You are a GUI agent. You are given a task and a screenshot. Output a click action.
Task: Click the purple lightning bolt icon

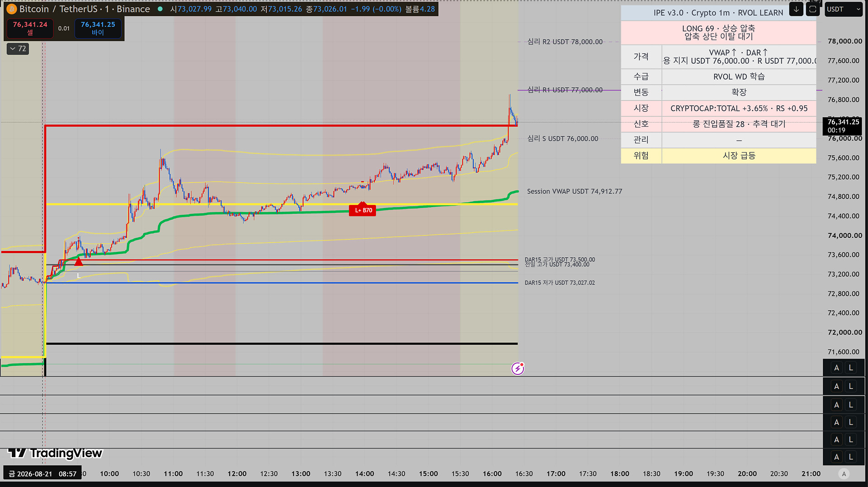click(518, 369)
